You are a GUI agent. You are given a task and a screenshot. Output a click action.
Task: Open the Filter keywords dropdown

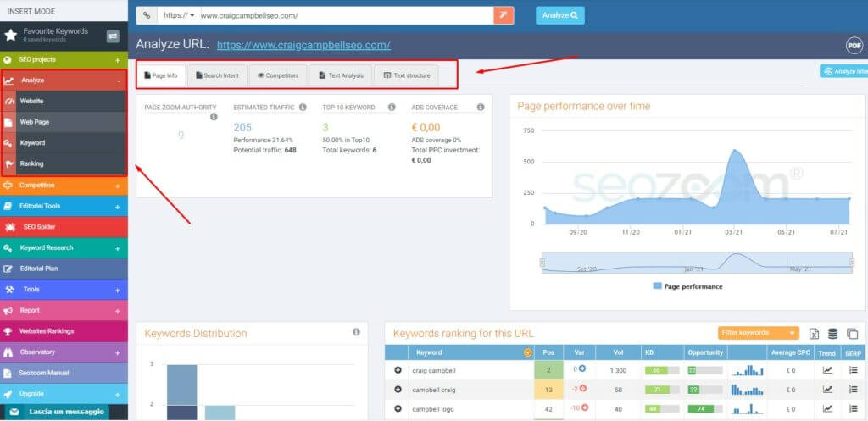click(x=758, y=333)
